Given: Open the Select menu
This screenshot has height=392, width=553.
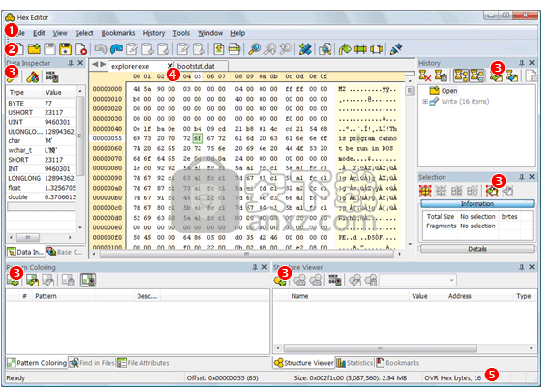Looking at the screenshot, I should tap(84, 33).
